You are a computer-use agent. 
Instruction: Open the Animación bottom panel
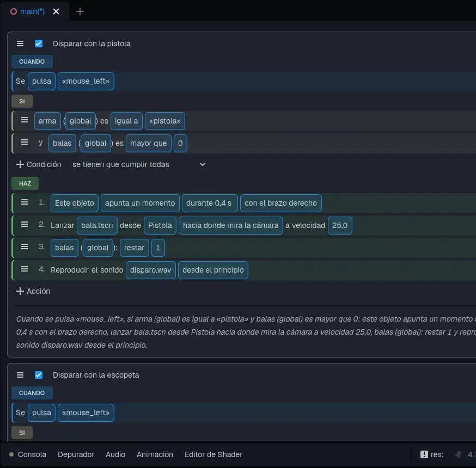tap(155, 454)
